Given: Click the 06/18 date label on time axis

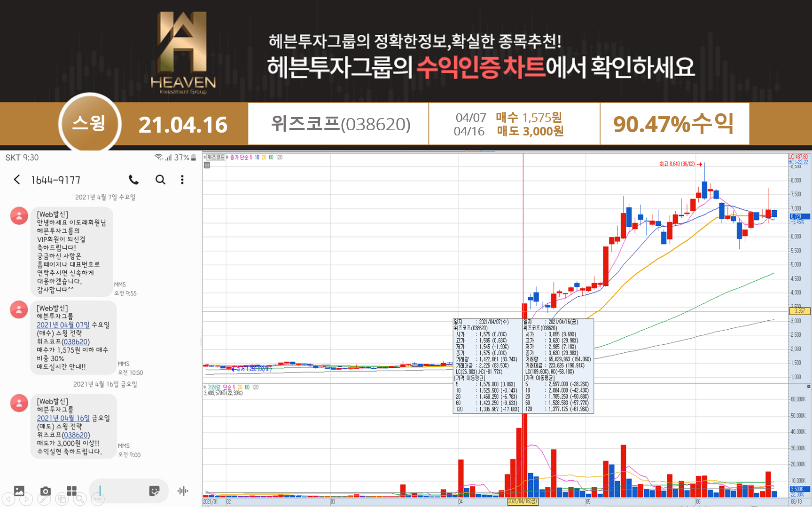Looking at the screenshot, I should (796, 502).
